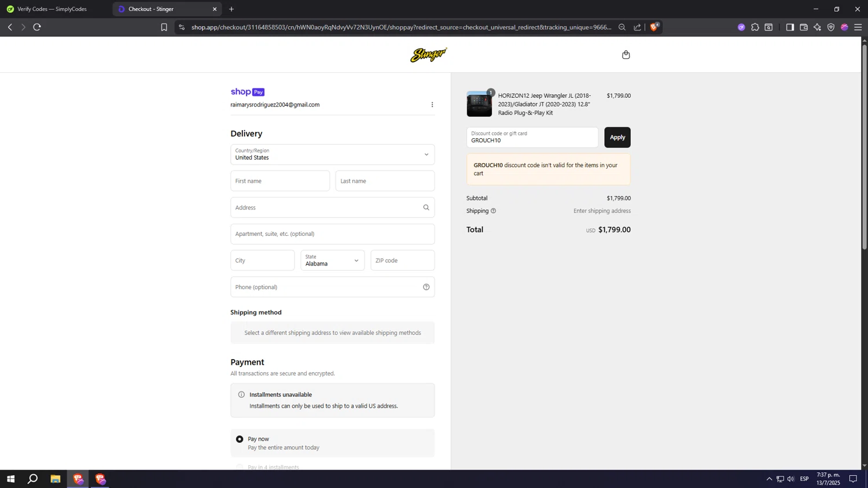Open the browser extensions puzzle icon
Viewport: 868px width, 488px height.
tap(755, 27)
